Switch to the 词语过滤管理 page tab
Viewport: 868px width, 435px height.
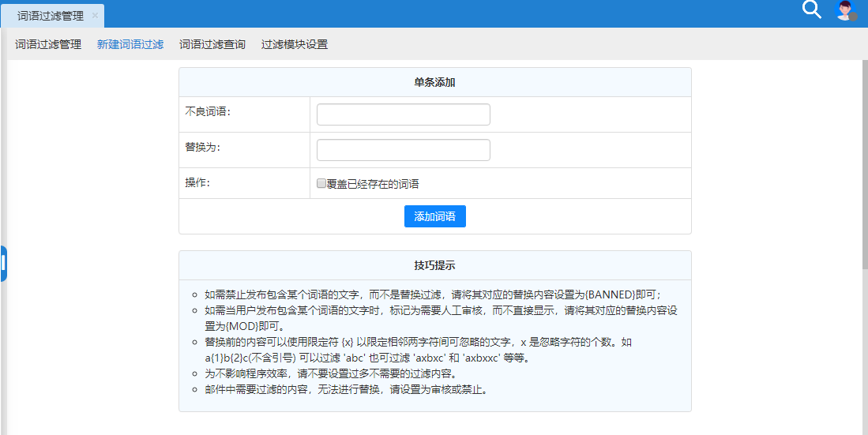coord(50,16)
